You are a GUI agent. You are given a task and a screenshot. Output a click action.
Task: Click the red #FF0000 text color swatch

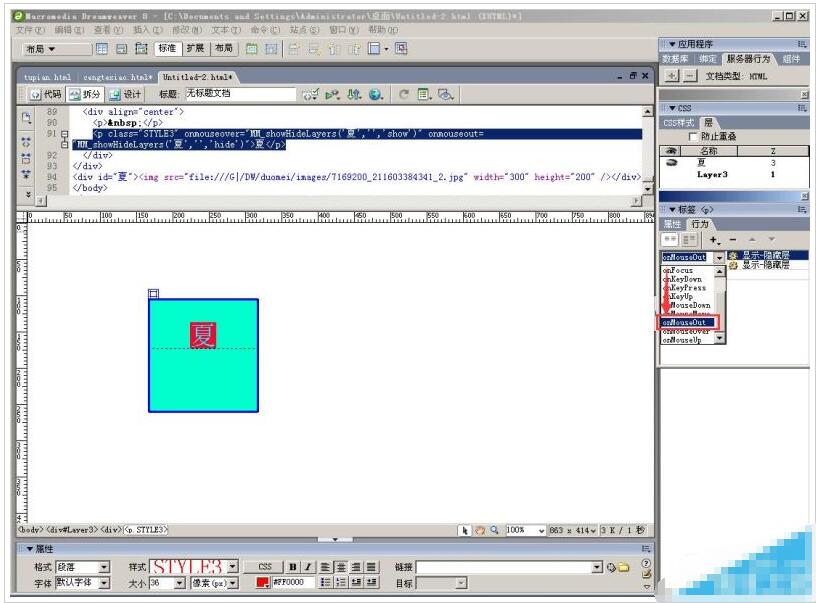[262, 583]
